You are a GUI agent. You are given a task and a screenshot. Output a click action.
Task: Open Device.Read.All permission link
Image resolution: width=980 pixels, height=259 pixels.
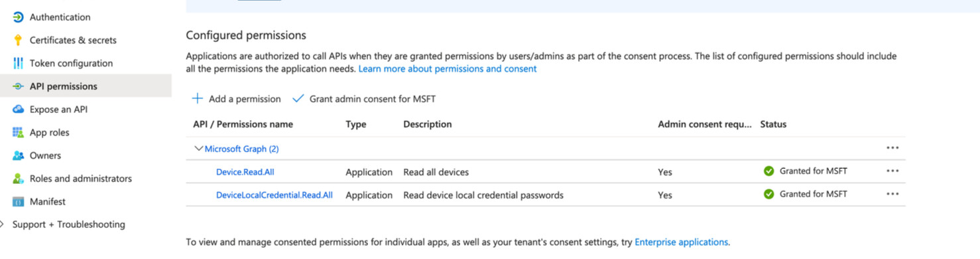tap(245, 172)
